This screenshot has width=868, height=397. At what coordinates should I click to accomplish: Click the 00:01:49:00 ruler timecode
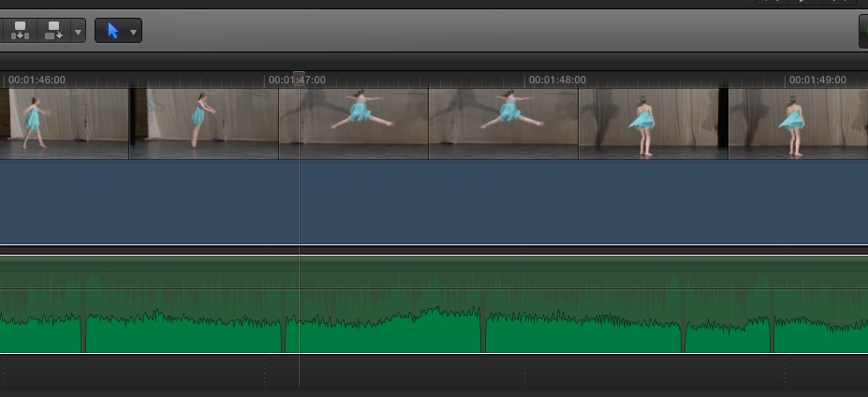click(817, 81)
